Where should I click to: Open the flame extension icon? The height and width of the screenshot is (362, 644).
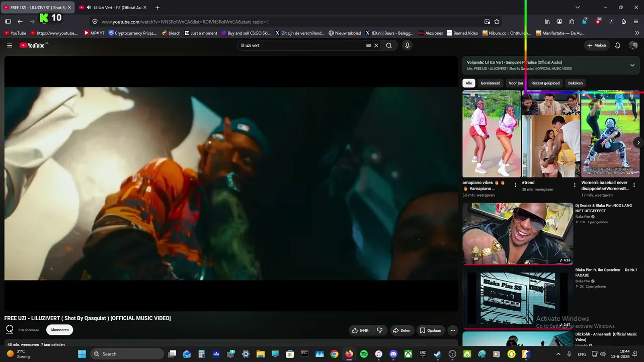coord(624,22)
